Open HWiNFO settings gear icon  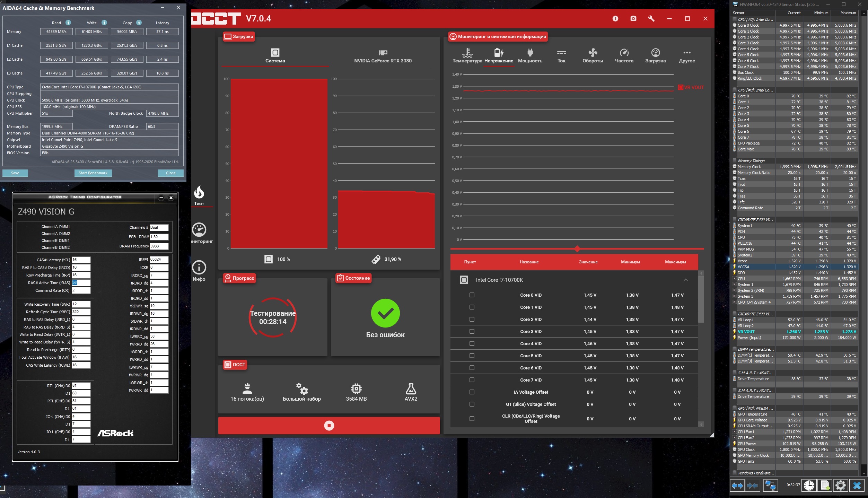click(840, 485)
